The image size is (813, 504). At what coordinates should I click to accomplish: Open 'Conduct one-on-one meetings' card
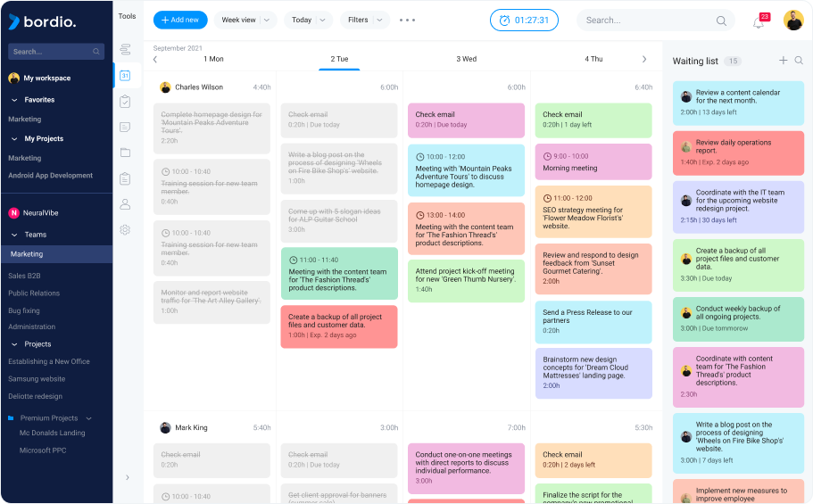click(466, 468)
